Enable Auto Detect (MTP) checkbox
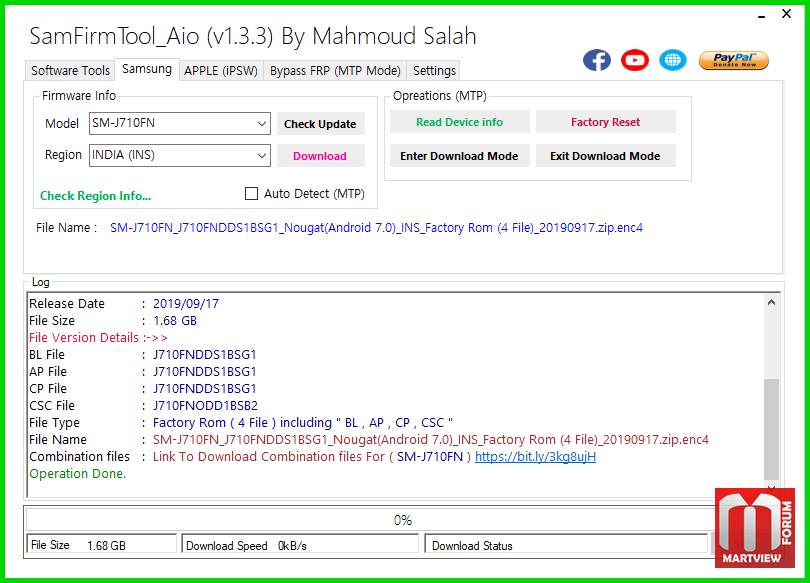 pyautogui.click(x=251, y=194)
